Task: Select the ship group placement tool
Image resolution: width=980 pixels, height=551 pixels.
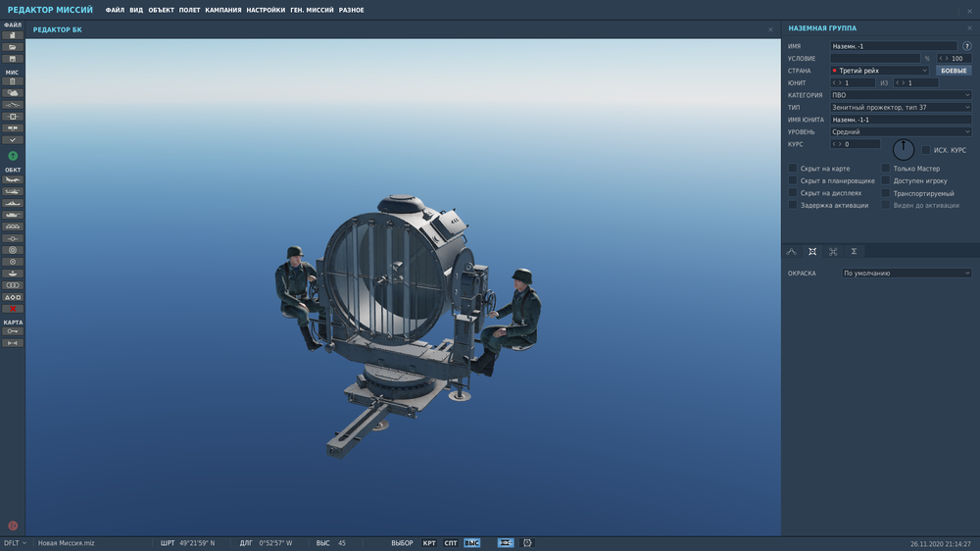Action: click(x=13, y=203)
